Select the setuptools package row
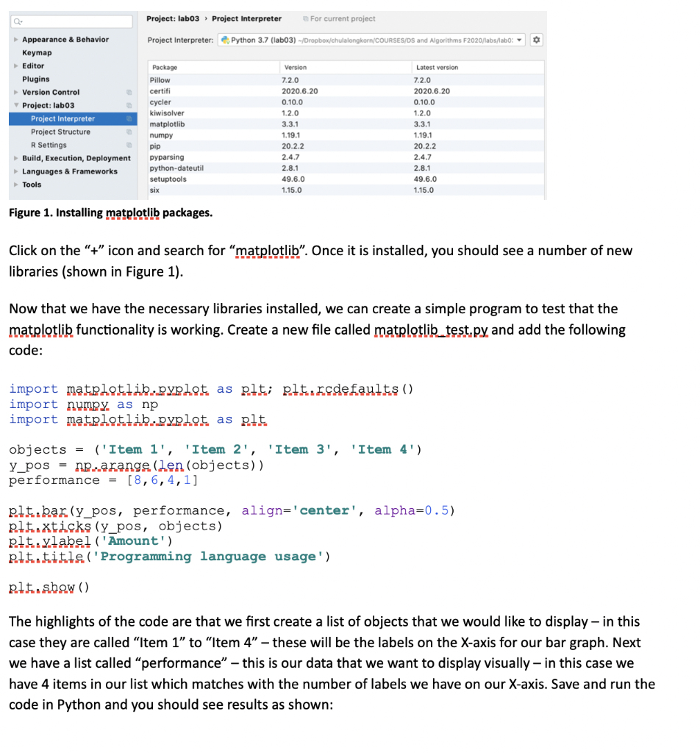The width and height of the screenshot is (700, 753). tap(346, 179)
